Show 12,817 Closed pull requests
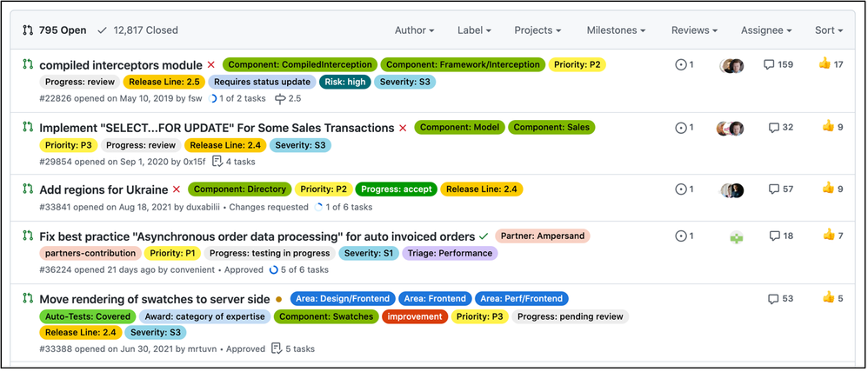Viewport: 868px width, 372px height. 137,30
